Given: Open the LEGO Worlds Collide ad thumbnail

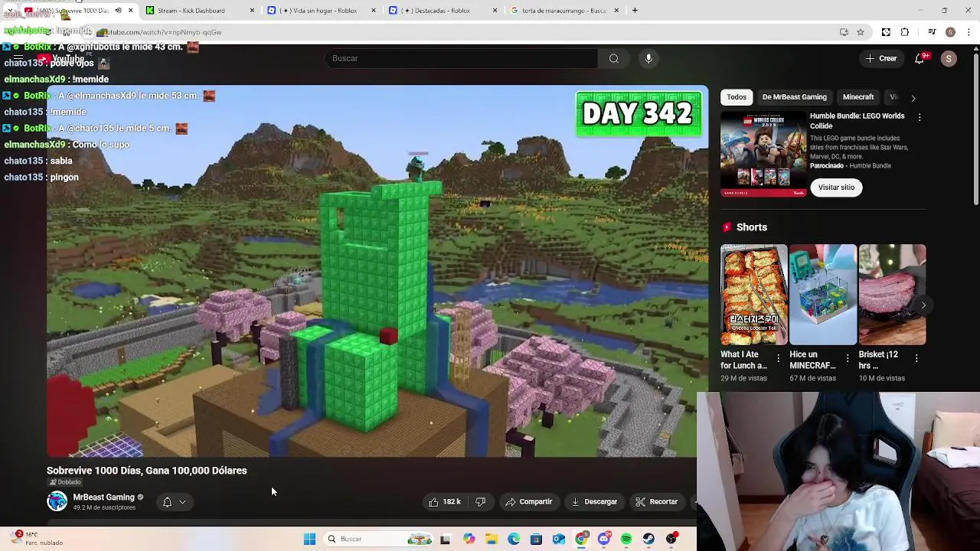Looking at the screenshot, I should (763, 154).
